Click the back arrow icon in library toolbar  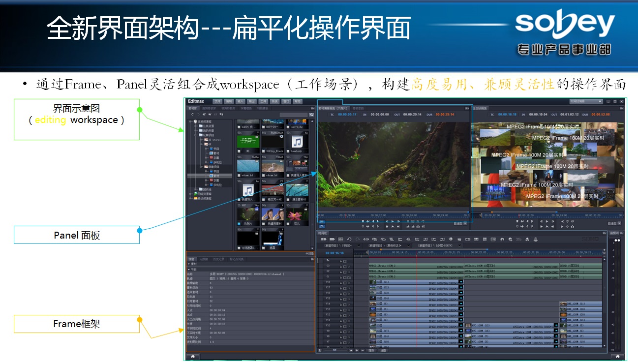(192, 114)
